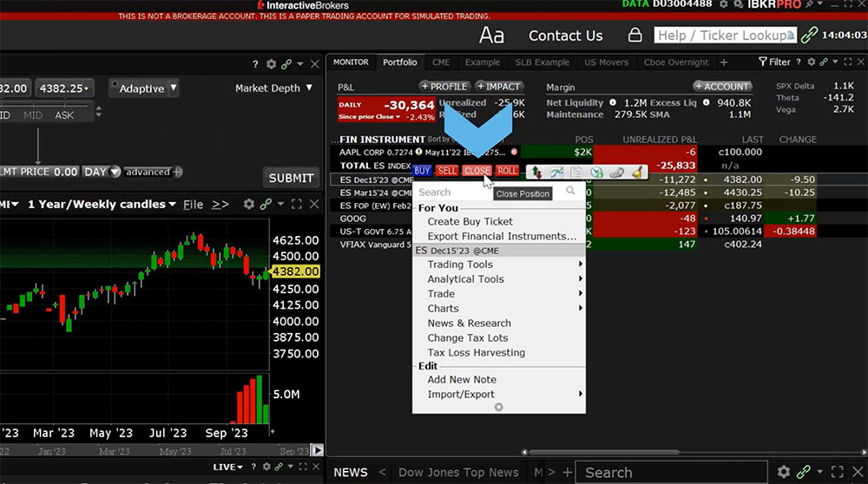Image resolution: width=868 pixels, height=484 pixels.
Task: Click the green chain link icon near clock
Action: click(x=809, y=35)
